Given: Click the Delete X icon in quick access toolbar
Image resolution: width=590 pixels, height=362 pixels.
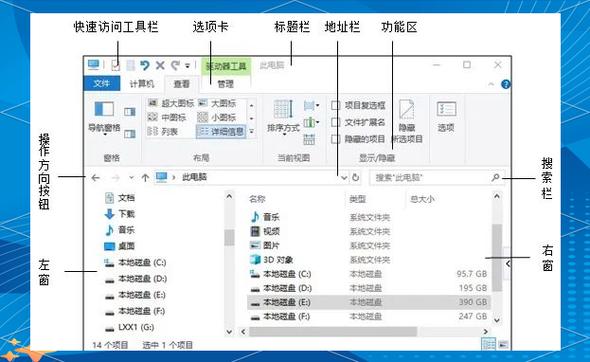Looking at the screenshot, I should [x=160, y=65].
